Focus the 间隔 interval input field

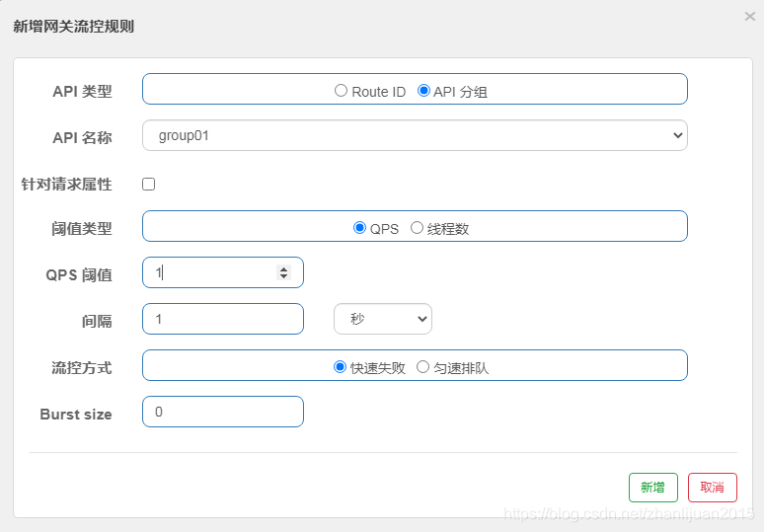(x=223, y=319)
